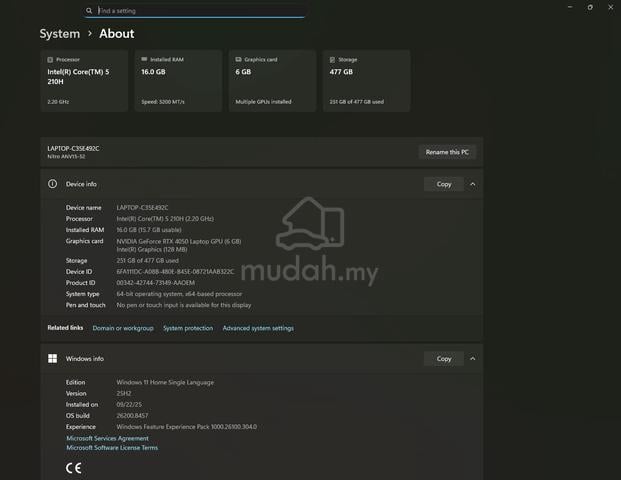Select the Device ID value
This screenshot has height=480, width=621.
point(175,272)
